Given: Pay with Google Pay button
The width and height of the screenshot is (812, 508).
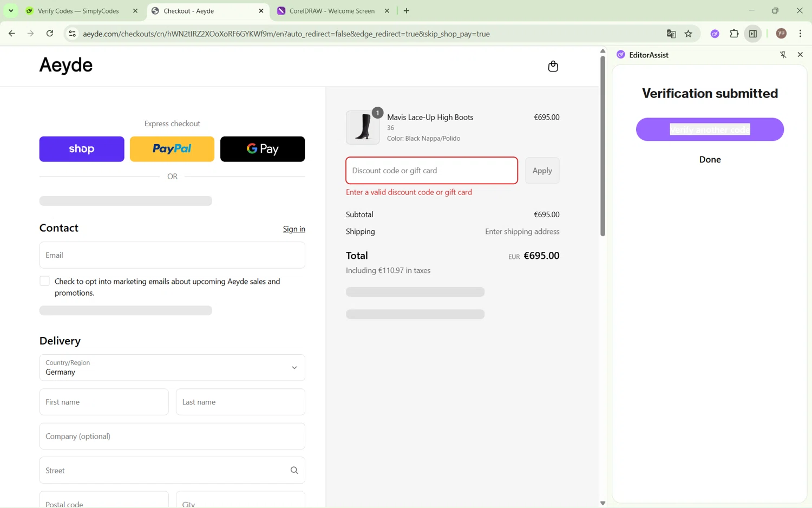Looking at the screenshot, I should (263, 149).
